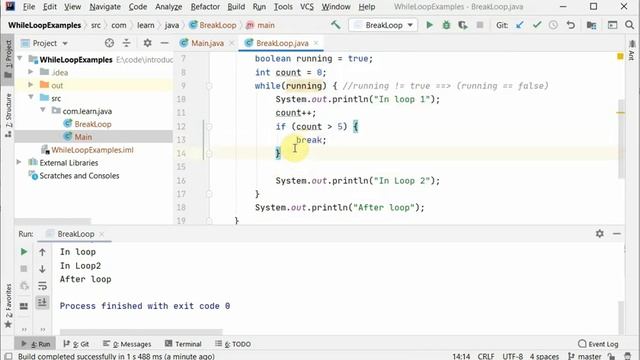Open Project panel settings gear
Screen dimensions: 640x360
point(147,43)
